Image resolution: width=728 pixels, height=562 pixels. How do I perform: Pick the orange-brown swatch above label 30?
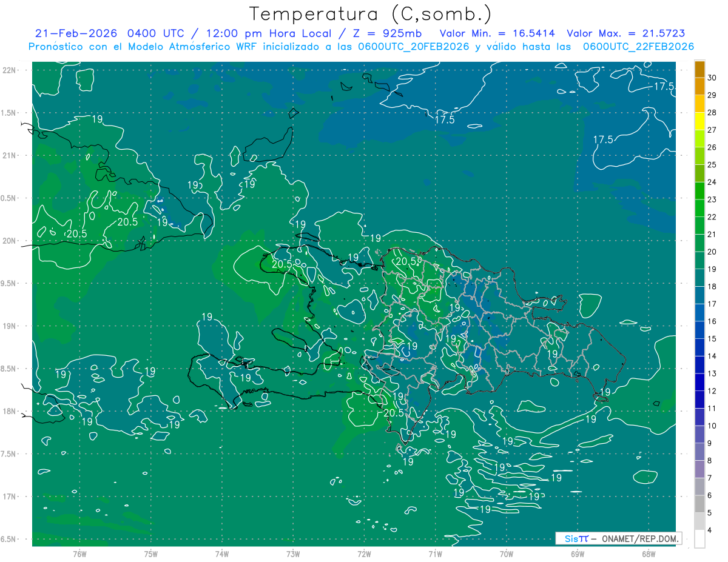click(x=699, y=69)
